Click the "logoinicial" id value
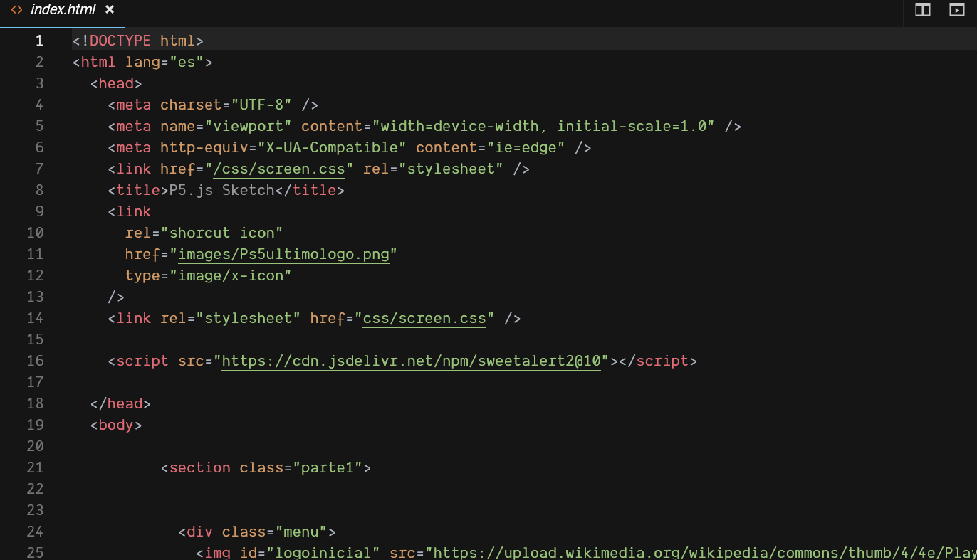Viewport: 977px width, 560px height. pos(323,553)
